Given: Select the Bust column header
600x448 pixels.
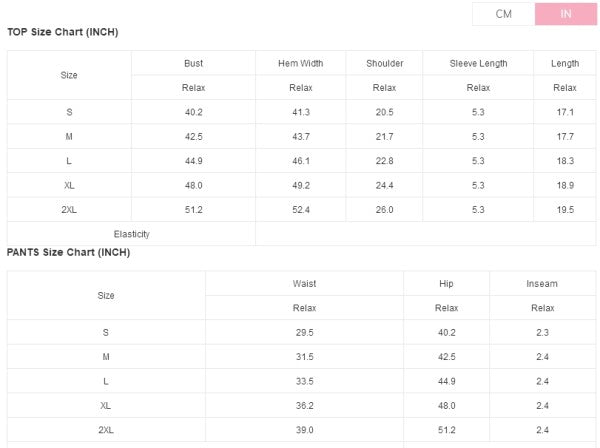Looking at the screenshot, I should (193, 63).
